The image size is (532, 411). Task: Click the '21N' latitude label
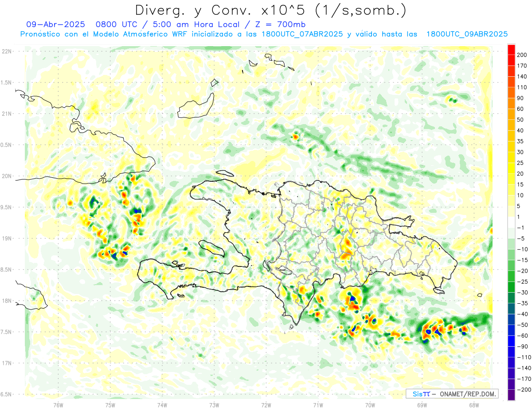pyautogui.click(x=6, y=114)
